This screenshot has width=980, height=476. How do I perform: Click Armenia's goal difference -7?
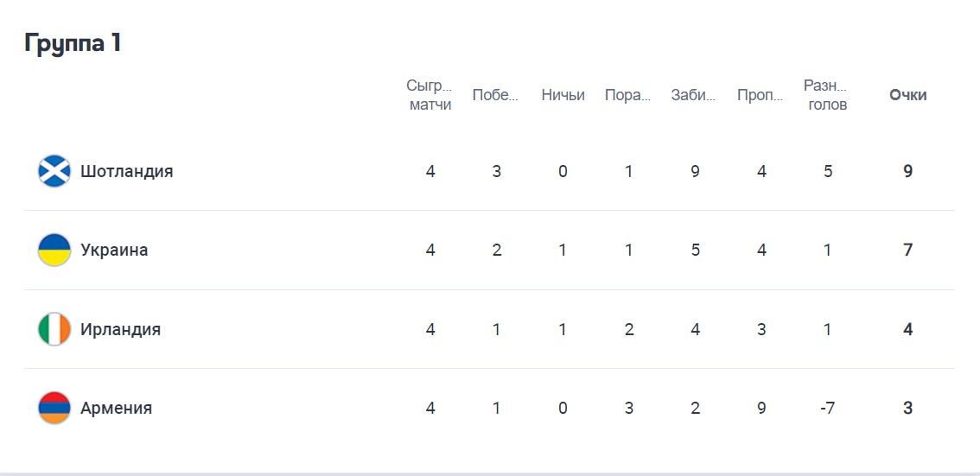pos(827,408)
